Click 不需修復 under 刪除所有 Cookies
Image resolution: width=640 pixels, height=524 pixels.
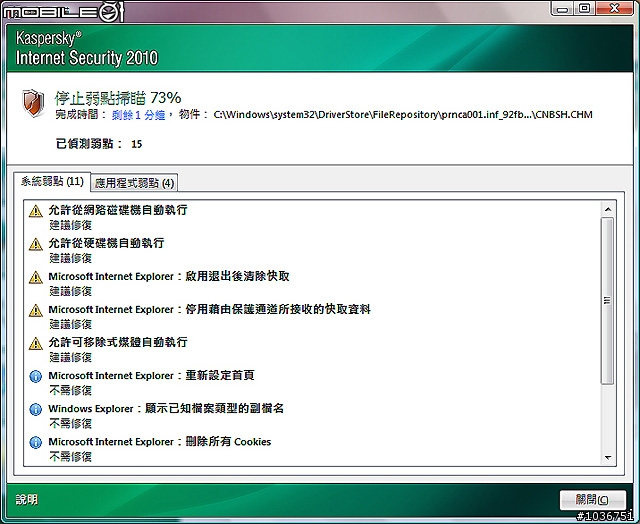(x=70, y=457)
